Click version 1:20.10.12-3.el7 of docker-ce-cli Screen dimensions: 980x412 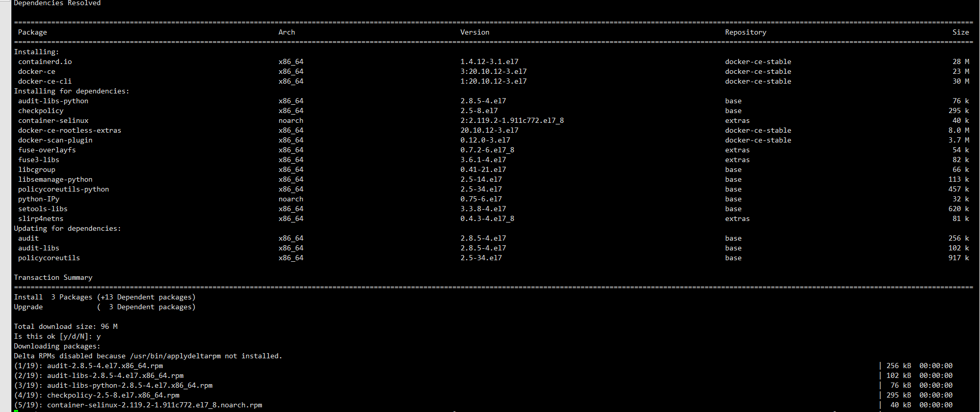point(494,81)
